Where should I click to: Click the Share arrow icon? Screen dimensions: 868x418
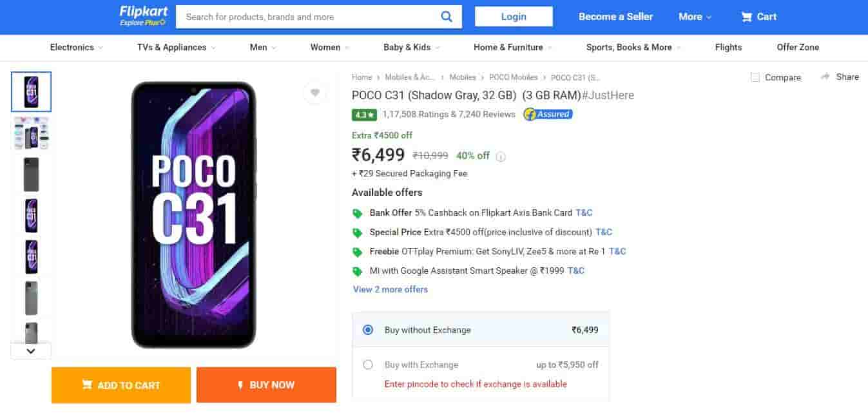(825, 77)
